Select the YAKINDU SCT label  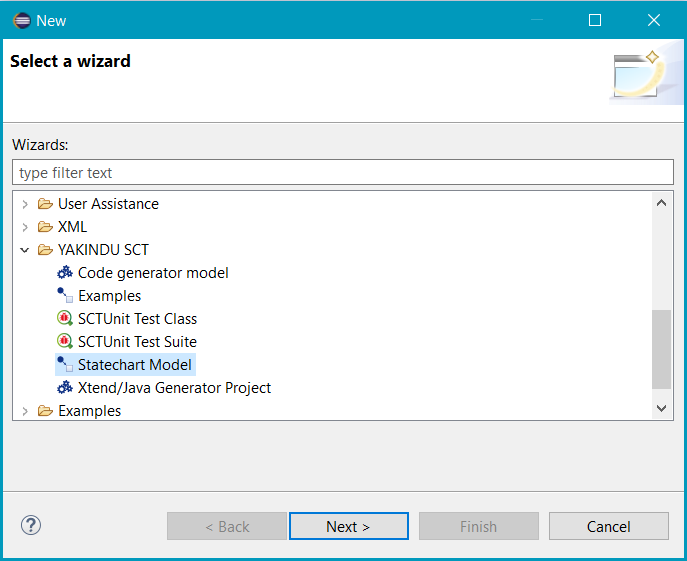[x=103, y=250]
